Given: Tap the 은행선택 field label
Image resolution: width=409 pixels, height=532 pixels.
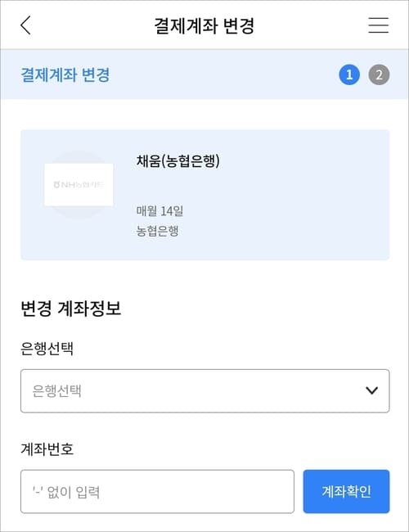Looking at the screenshot, I should (x=47, y=349).
